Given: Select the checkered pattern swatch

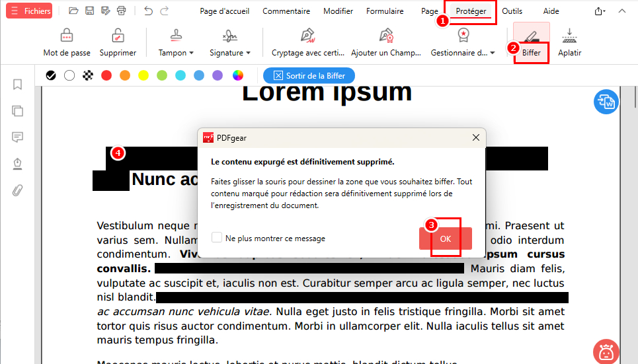Looking at the screenshot, I should point(88,76).
